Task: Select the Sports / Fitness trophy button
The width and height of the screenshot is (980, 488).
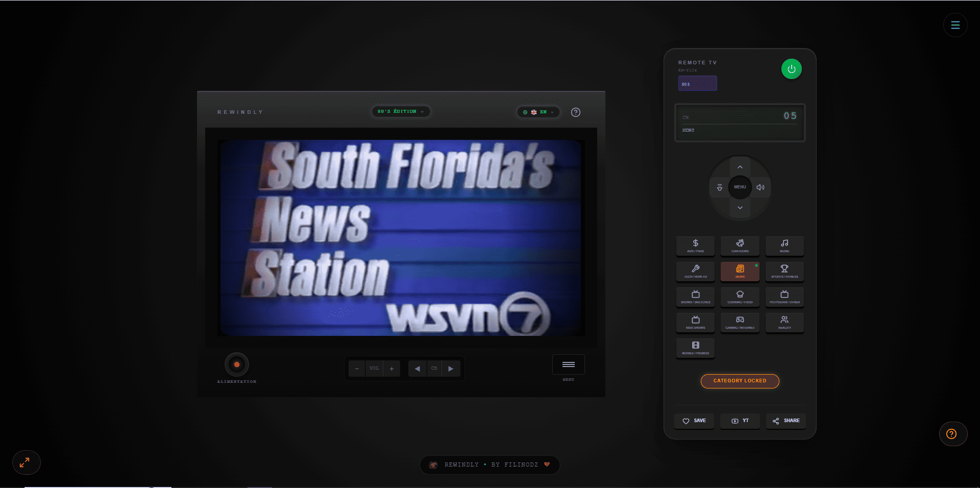Action: pos(785,271)
